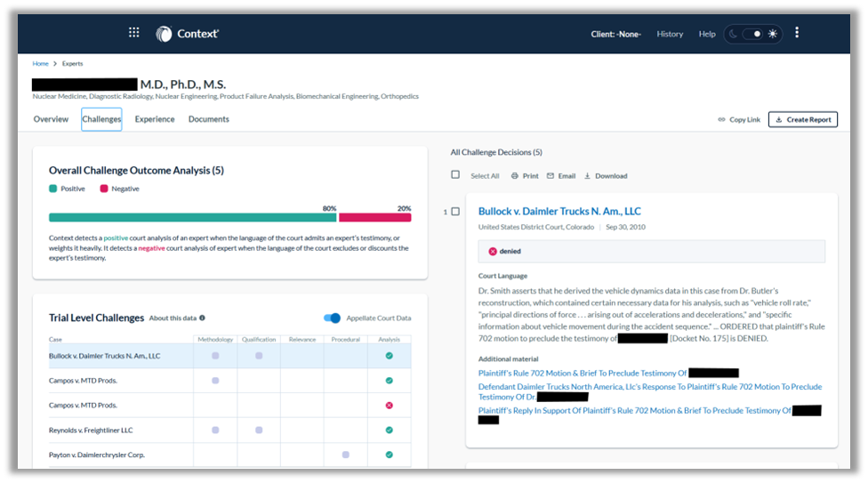Screen dimensions: 868x483
Task: Open the vertical three-dot more menu
Action: point(796,33)
